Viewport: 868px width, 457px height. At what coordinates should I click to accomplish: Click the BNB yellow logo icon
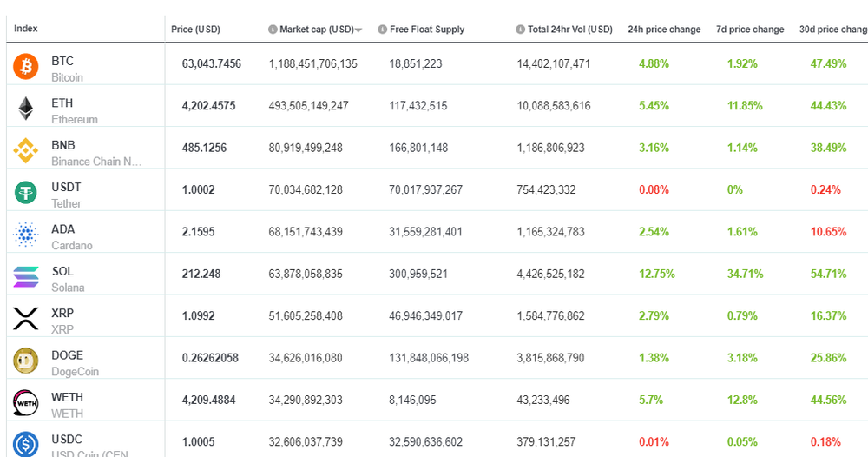26,150
